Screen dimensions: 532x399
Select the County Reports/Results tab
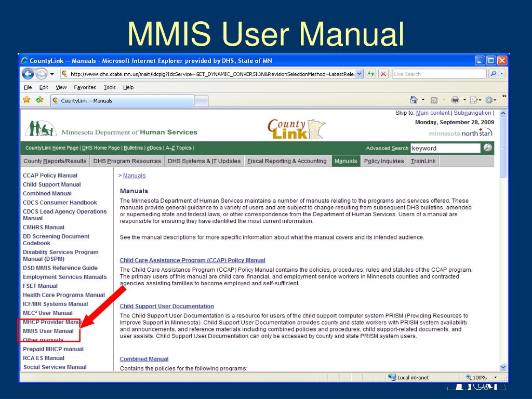[55, 161]
